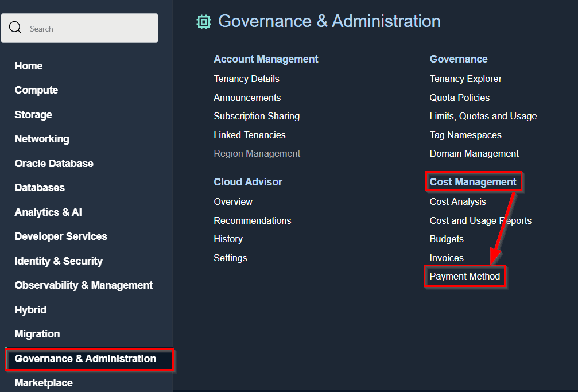This screenshot has height=392, width=578.
Task: Type in the Search input field
Action: [86, 29]
